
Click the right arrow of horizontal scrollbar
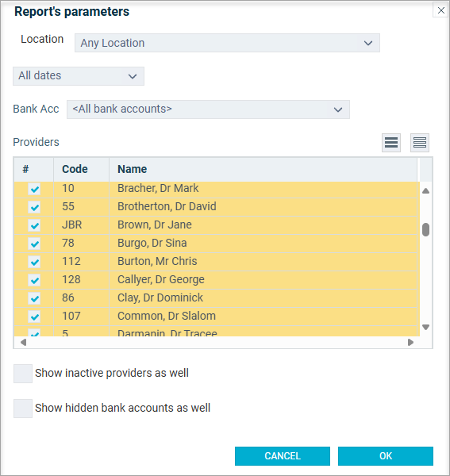(x=410, y=343)
